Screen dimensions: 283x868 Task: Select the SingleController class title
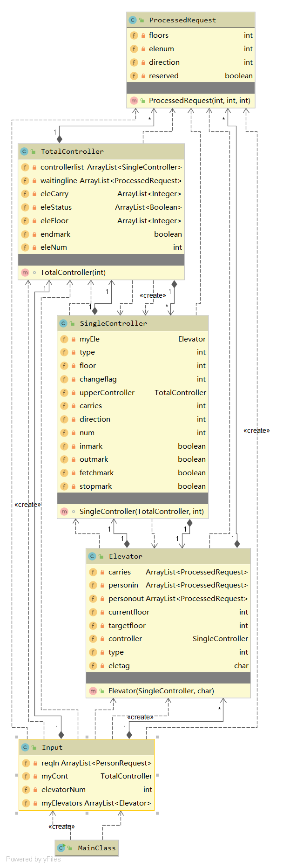point(113,323)
